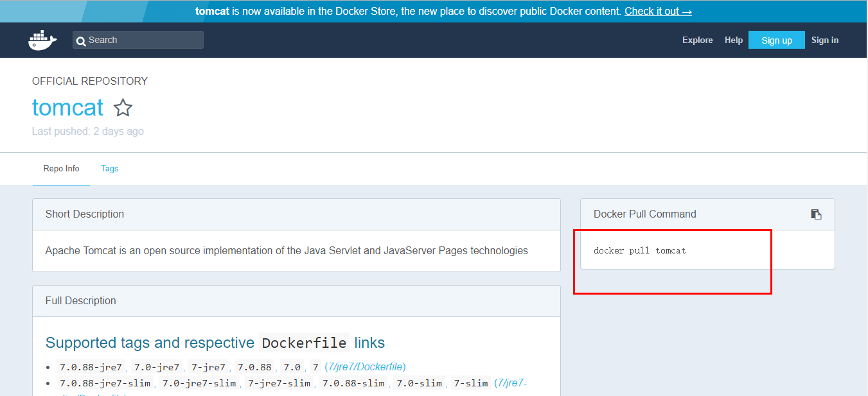Screen dimensions: 868x396
Task: Click the 7-jre7 tag
Action: (x=208, y=367)
